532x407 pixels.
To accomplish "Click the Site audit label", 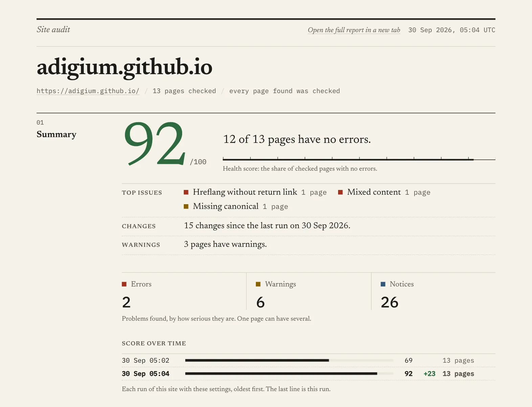I will pos(53,29).
